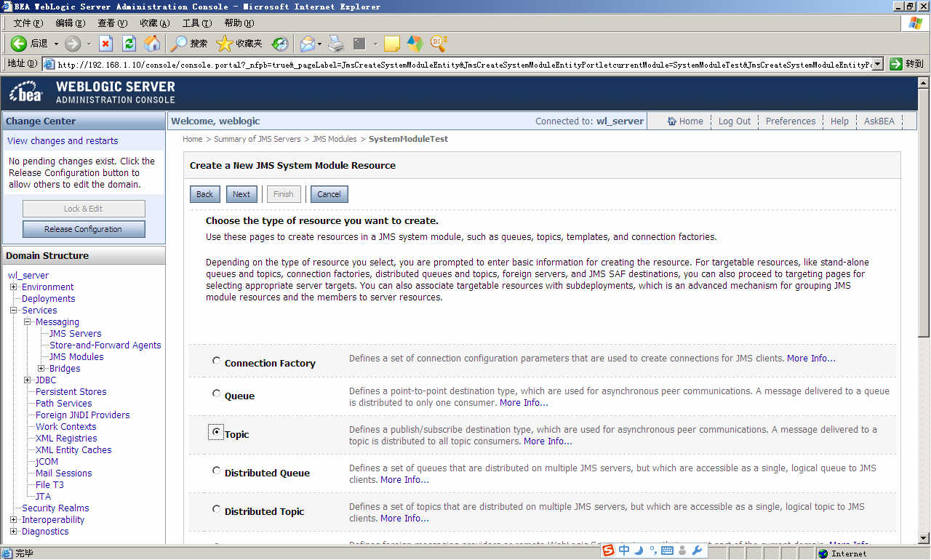This screenshot has height=560, width=931.
Task: Open Summary of JMS Servers breadcrumb link
Action: [257, 139]
